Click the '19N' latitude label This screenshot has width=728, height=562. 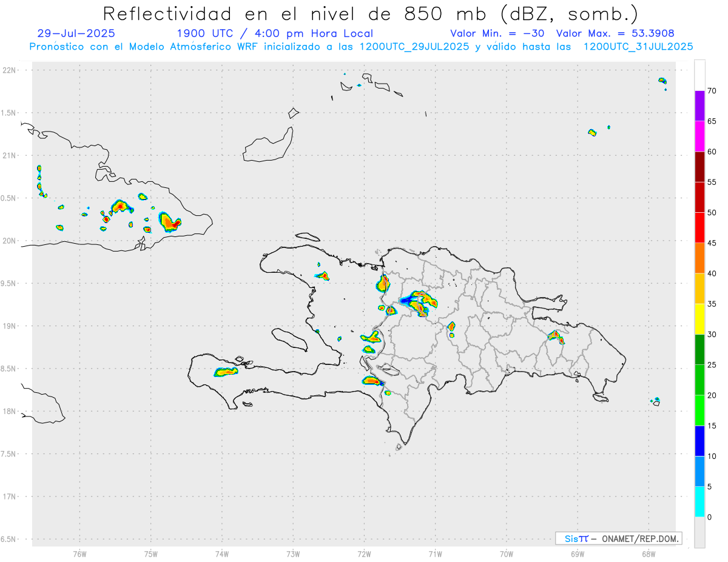[10, 326]
